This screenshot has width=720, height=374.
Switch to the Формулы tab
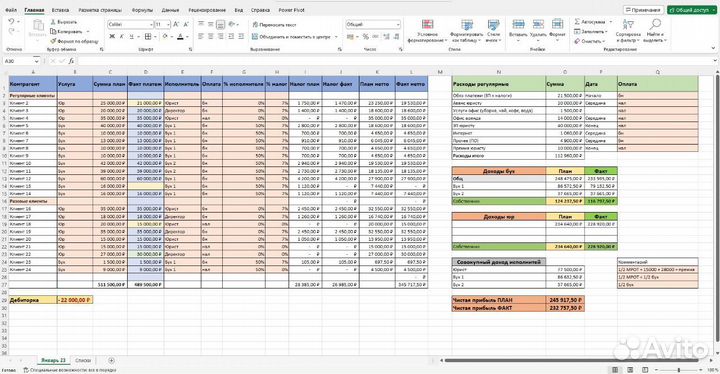click(142, 10)
